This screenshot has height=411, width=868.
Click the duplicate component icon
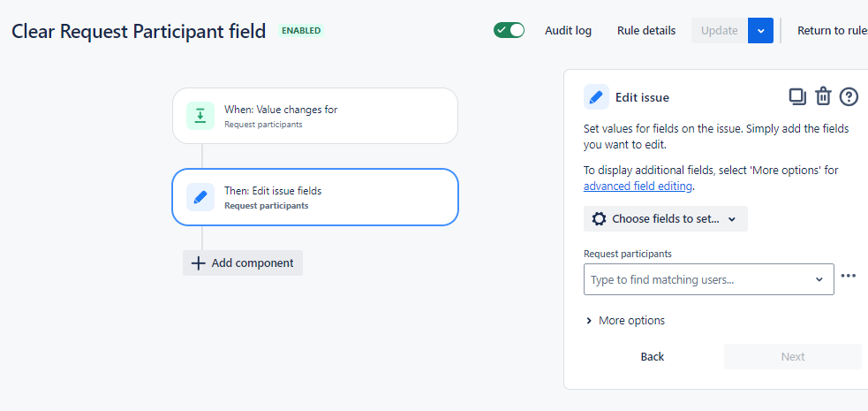click(796, 96)
